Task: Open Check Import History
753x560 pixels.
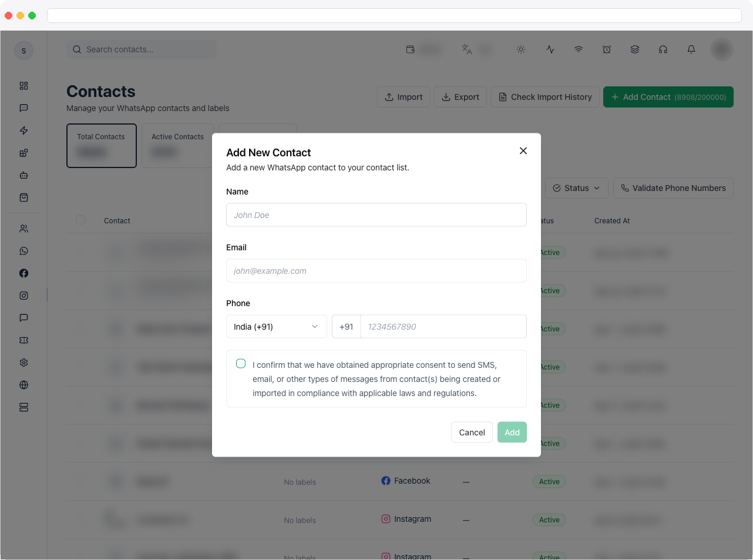Action: click(545, 97)
